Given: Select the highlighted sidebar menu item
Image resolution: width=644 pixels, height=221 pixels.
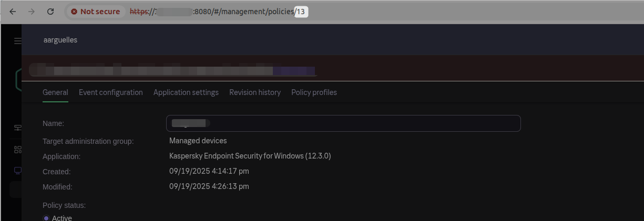Looking at the screenshot, I should coord(15,190).
